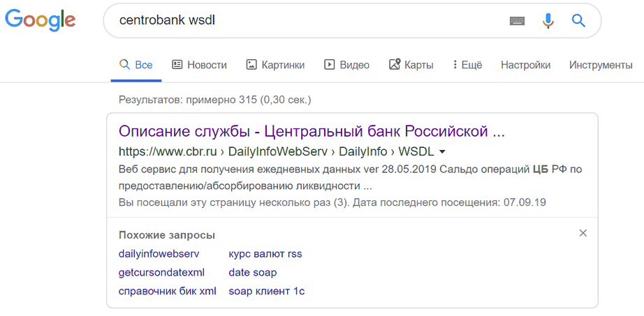Open 'Настройки' menu
The image size is (644, 316).
526,65
